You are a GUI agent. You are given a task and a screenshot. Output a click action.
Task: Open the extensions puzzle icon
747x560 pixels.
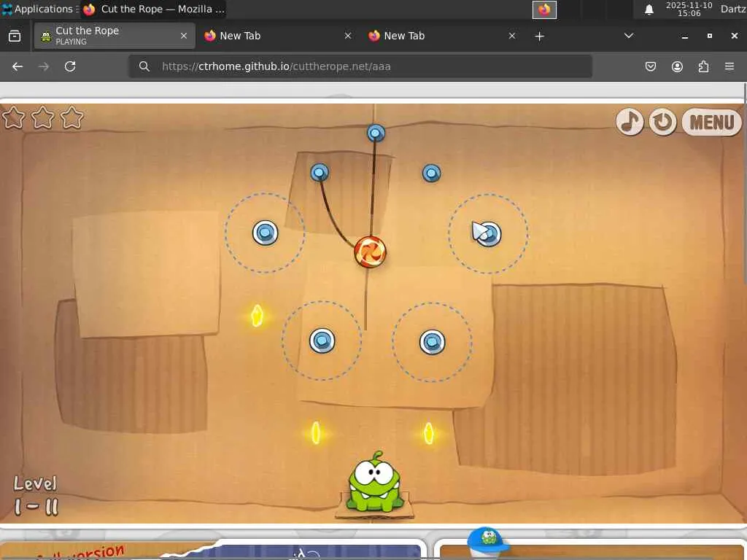703,66
